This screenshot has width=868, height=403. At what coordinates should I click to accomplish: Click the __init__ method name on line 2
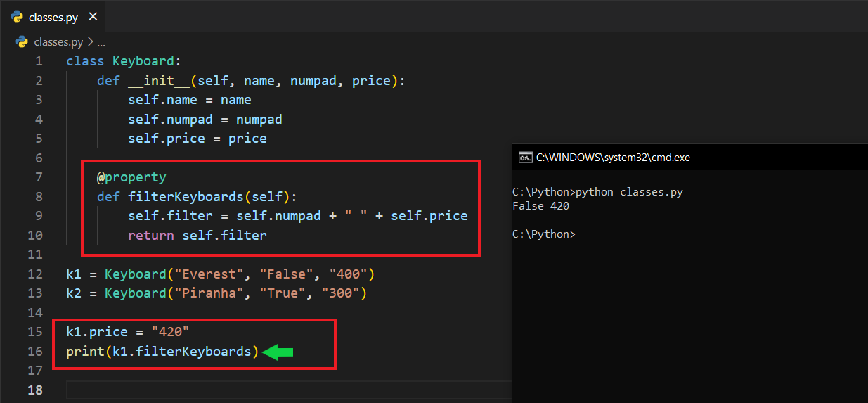(159, 81)
